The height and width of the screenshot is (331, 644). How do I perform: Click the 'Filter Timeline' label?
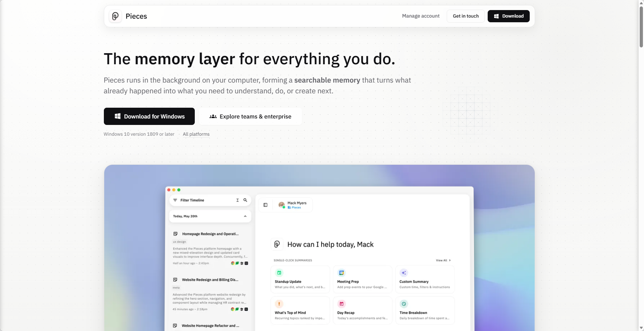coord(192,200)
